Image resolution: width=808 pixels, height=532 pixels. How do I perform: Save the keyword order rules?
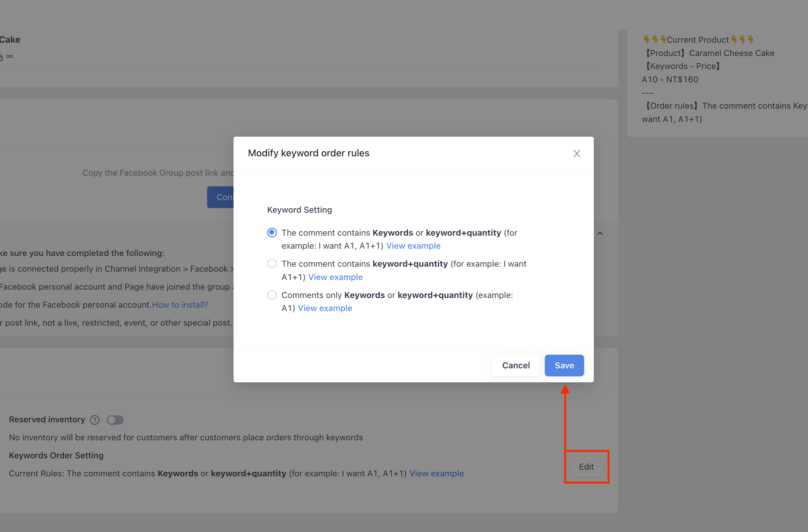coord(564,365)
